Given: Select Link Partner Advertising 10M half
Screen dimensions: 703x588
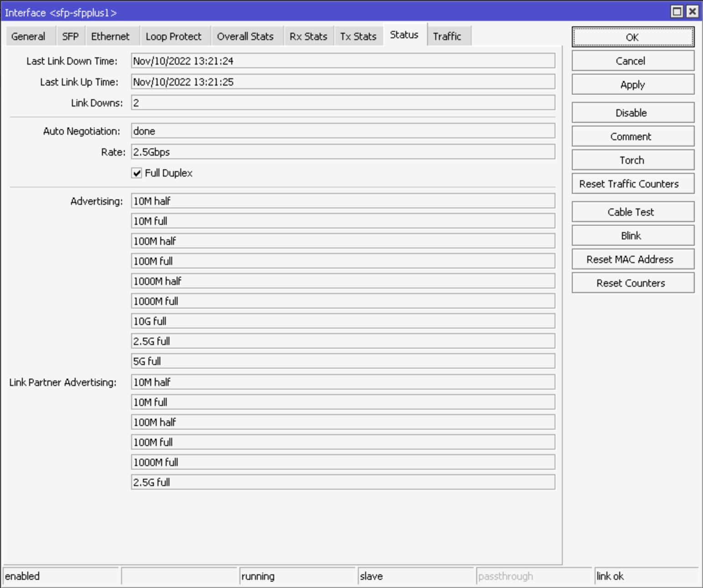Looking at the screenshot, I should tap(343, 382).
